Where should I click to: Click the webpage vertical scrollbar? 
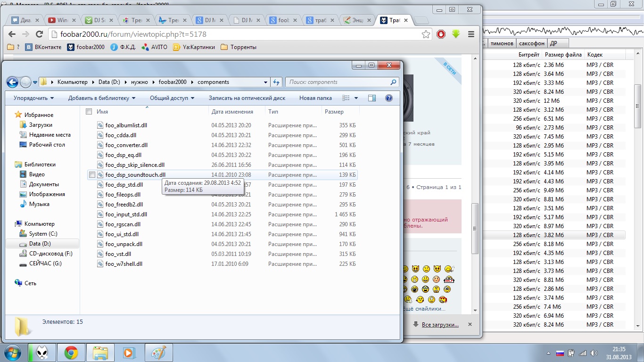[x=476, y=227]
